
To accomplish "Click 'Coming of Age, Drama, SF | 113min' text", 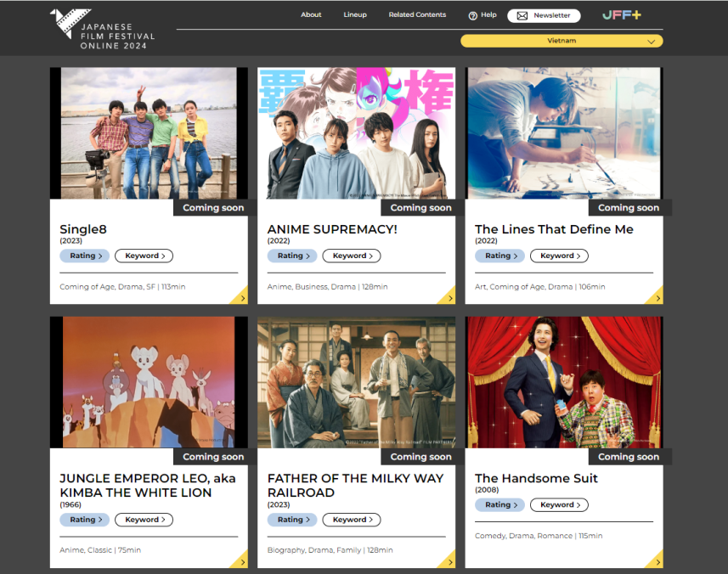I will 122,287.
